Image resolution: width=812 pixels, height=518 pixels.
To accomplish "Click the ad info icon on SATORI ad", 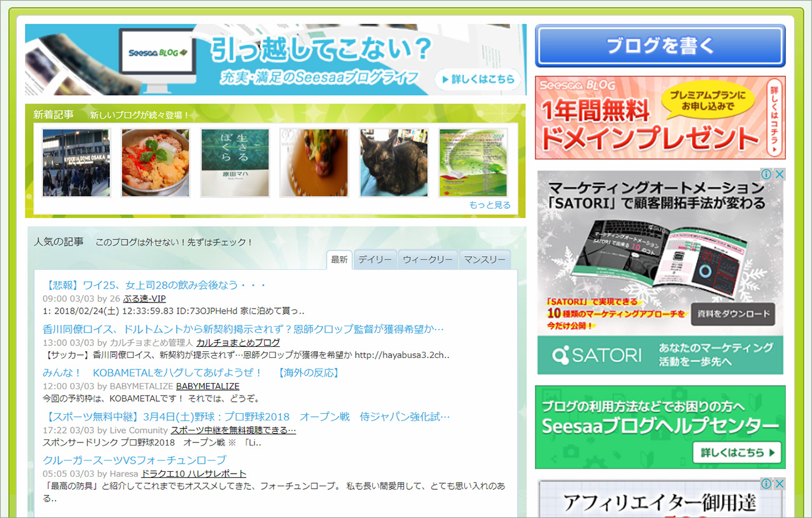I will (x=766, y=174).
